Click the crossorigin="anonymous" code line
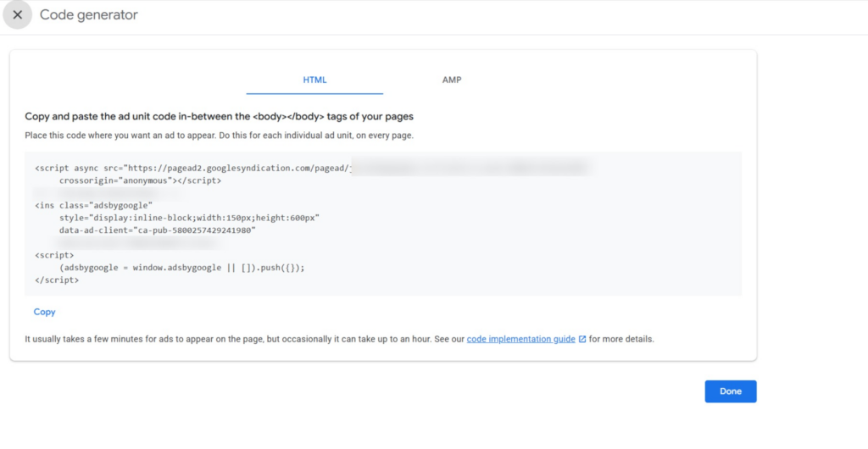868x449 pixels. (x=140, y=180)
